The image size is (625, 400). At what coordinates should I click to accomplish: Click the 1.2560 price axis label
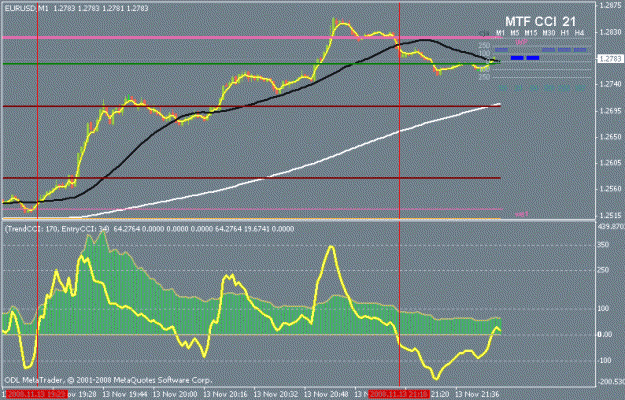coord(610,189)
